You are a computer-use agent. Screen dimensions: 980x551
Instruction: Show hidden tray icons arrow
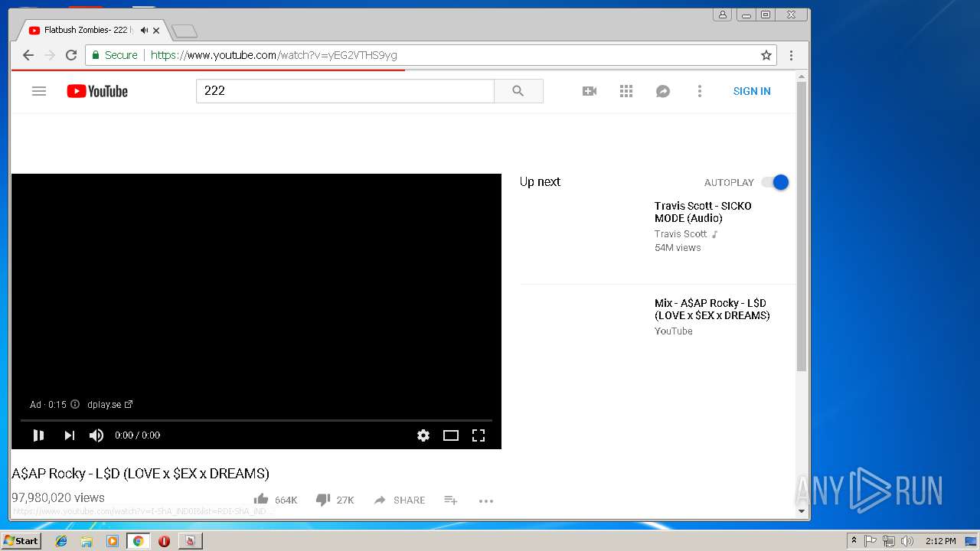pos(854,541)
